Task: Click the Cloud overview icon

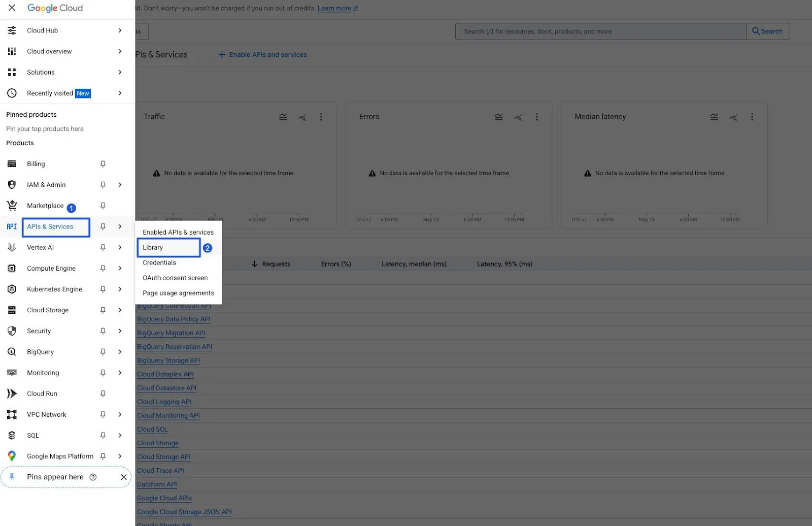Action: click(x=12, y=51)
